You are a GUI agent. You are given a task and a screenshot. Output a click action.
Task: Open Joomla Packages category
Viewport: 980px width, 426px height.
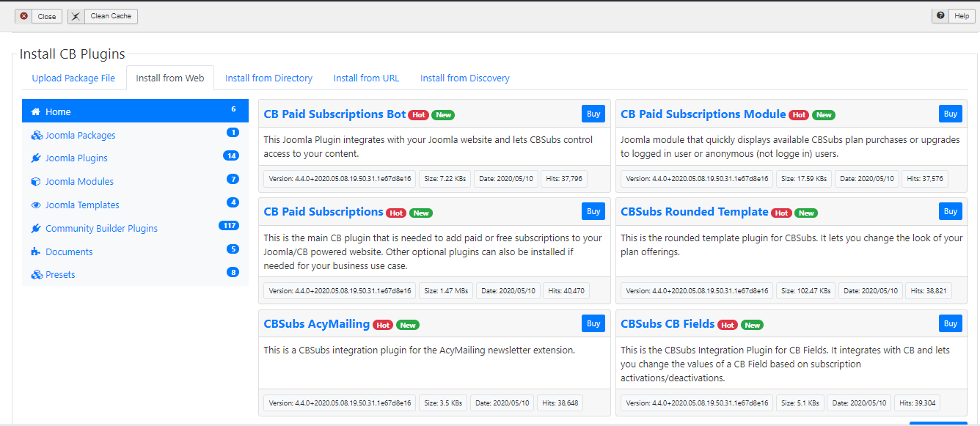tap(135, 135)
